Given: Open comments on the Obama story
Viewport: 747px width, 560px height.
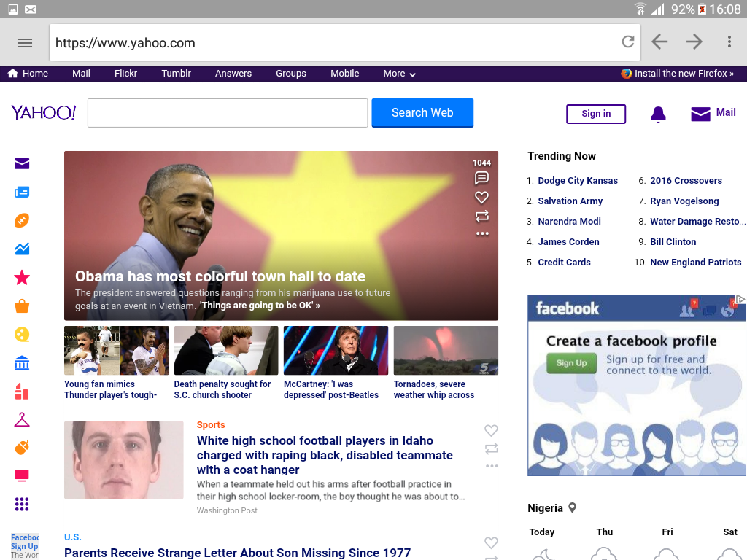Looking at the screenshot, I should pos(481,178).
